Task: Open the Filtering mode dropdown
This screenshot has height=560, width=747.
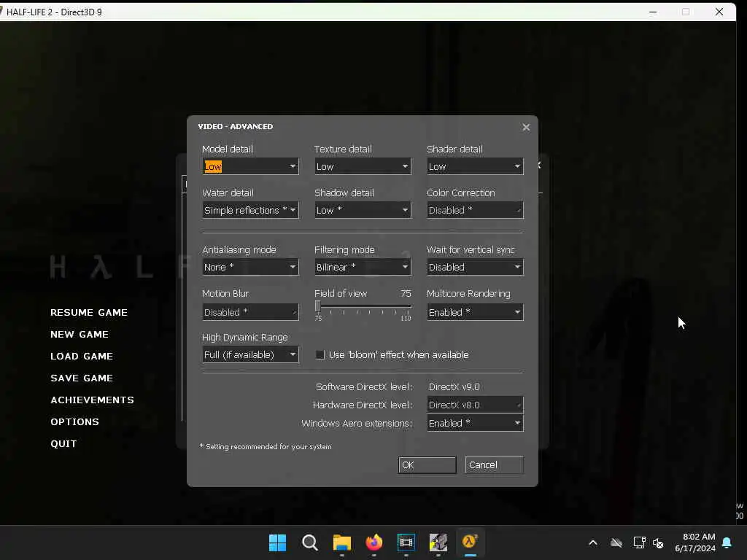Action: [363, 267]
